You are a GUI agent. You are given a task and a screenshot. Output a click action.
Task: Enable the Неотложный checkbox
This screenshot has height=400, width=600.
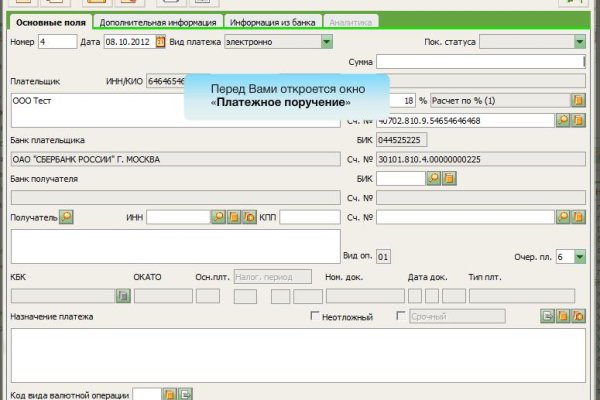tap(316, 317)
